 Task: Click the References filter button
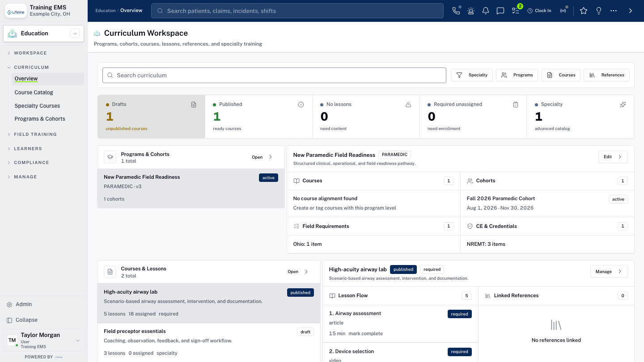click(x=606, y=75)
